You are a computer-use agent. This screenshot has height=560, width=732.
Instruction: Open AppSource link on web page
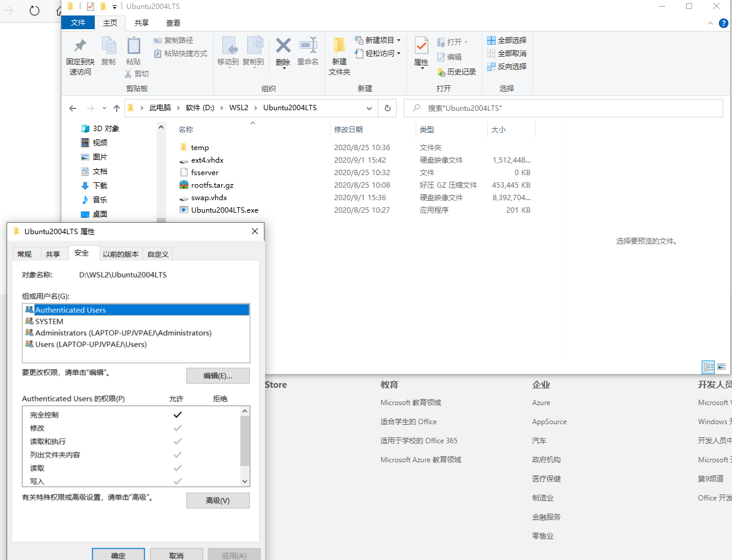point(549,422)
